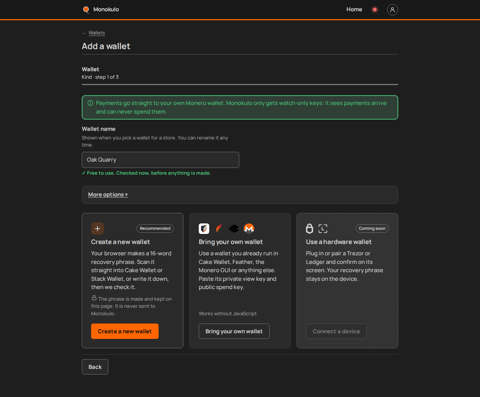Click the green 'Free to use' validation message
This screenshot has height=397, width=480.
point(146,173)
